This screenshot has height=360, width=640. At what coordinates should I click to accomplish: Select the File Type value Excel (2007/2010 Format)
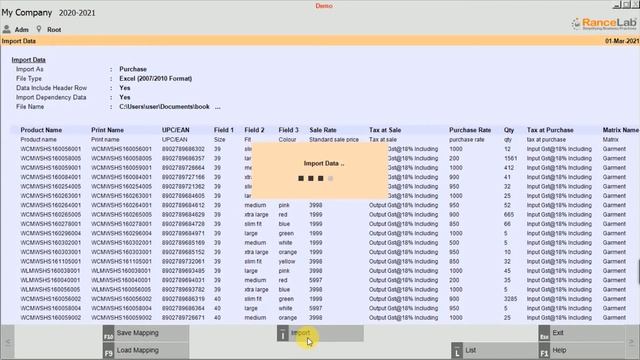click(x=156, y=78)
